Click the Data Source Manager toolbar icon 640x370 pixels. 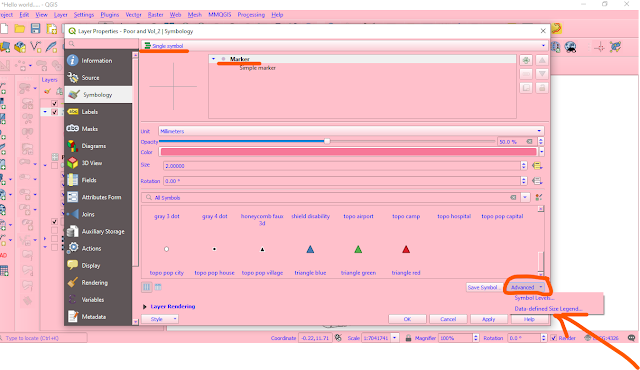coord(6,47)
